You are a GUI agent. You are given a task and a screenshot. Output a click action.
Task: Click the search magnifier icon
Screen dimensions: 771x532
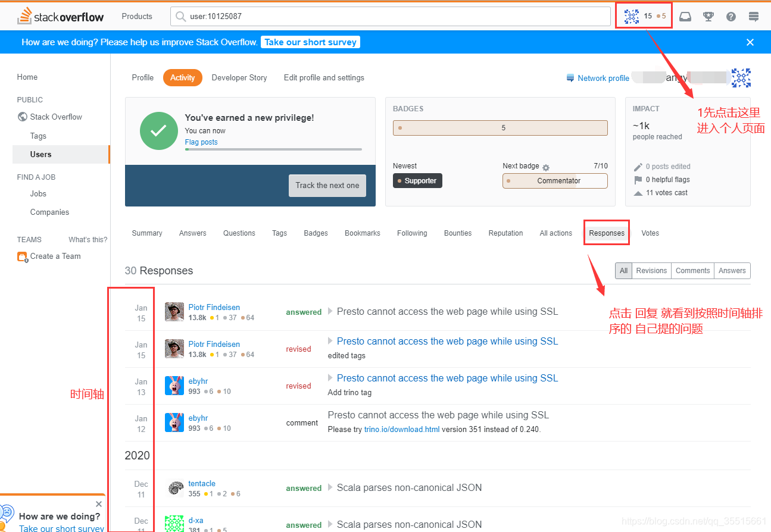click(180, 17)
